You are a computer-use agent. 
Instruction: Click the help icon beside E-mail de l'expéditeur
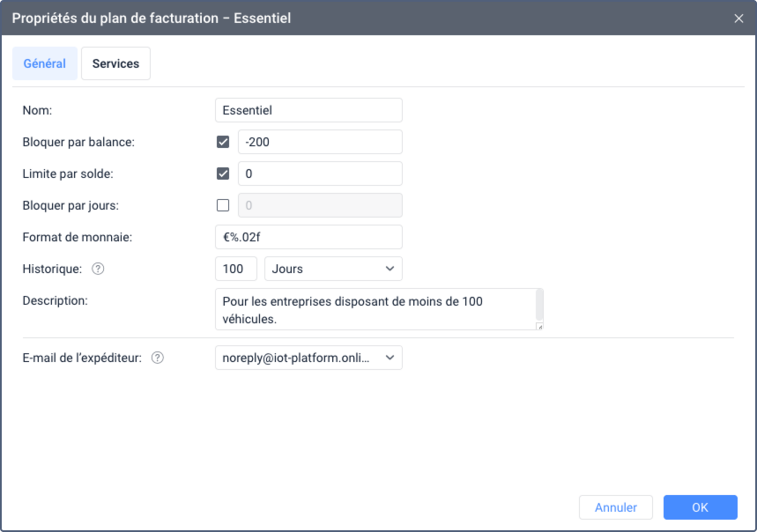click(x=158, y=358)
